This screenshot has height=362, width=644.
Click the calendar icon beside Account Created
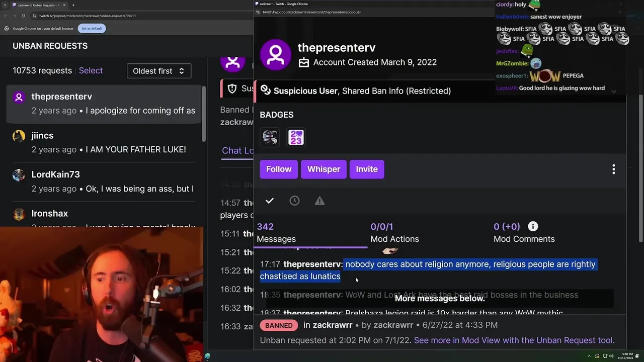pos(304,62)
